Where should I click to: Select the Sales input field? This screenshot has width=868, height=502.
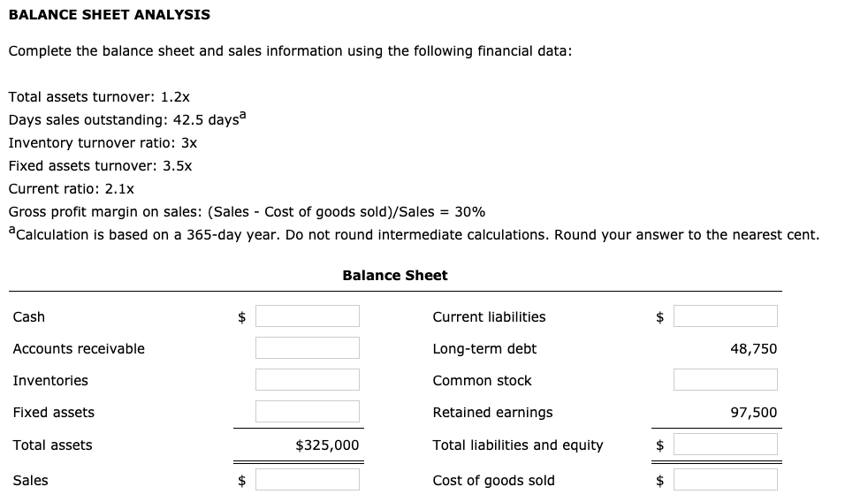307,480
